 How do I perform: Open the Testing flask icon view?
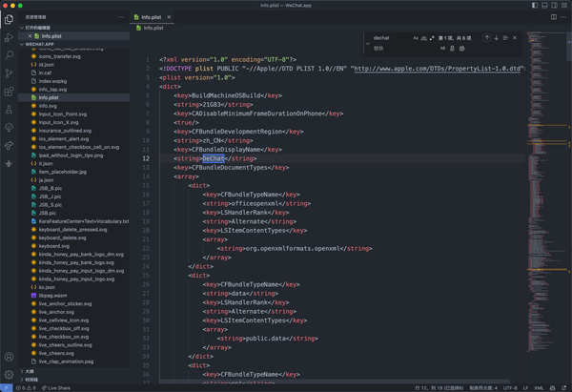click(x=9, y=110)
